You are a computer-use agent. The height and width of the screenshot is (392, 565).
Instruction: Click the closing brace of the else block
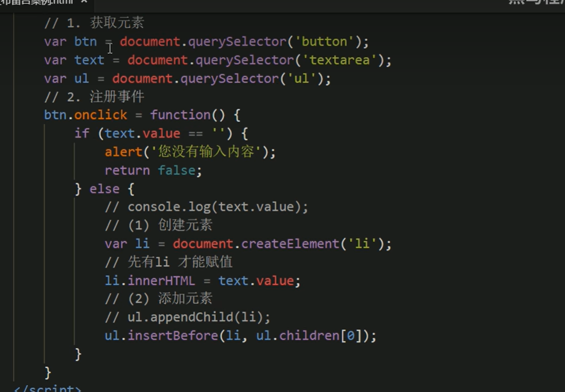pos(78,354)
